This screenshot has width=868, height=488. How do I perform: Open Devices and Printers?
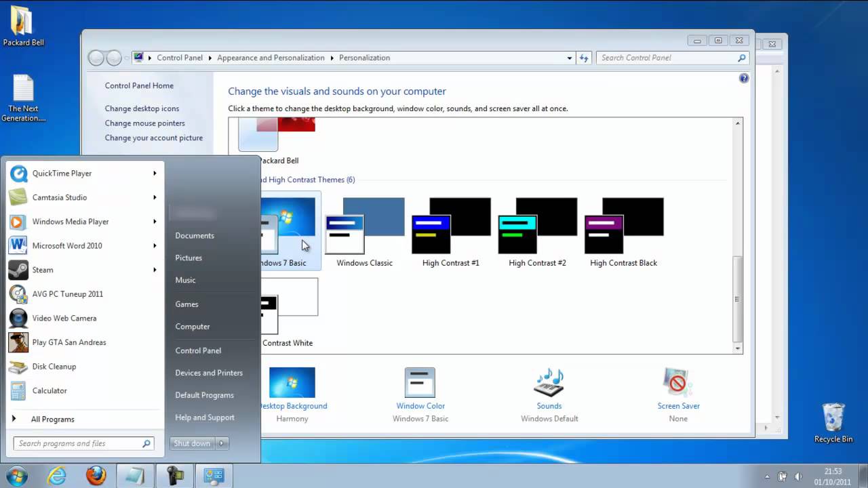pyautogui.click(x=209, y=373)
